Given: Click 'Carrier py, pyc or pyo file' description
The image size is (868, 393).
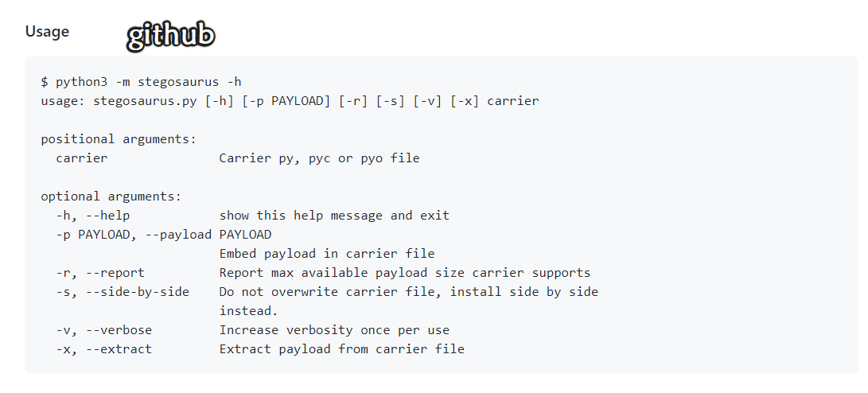Looking at the screenshot, I should click(x=319, y=158).
